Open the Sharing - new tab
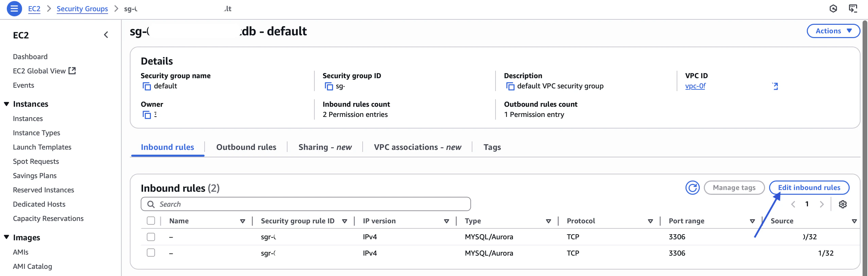The width and height of the screenshot is (868, 276). point(325,147)
